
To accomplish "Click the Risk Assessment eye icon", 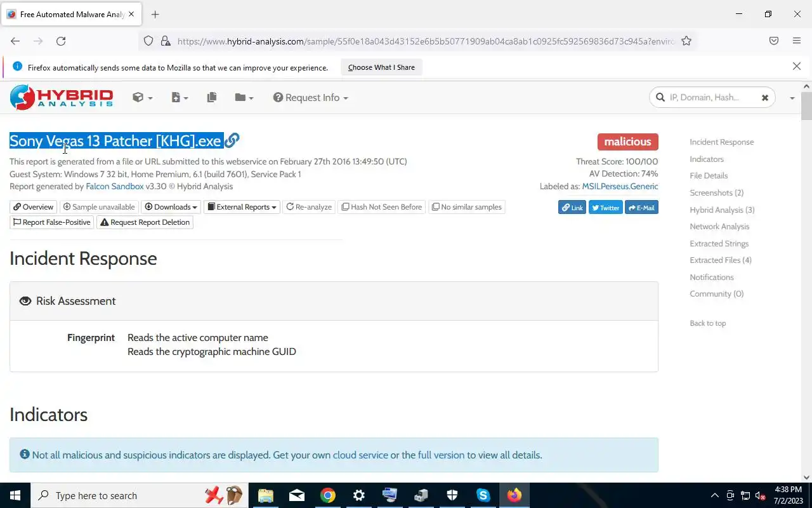I will pyautogui.click(x=25, y=301).
